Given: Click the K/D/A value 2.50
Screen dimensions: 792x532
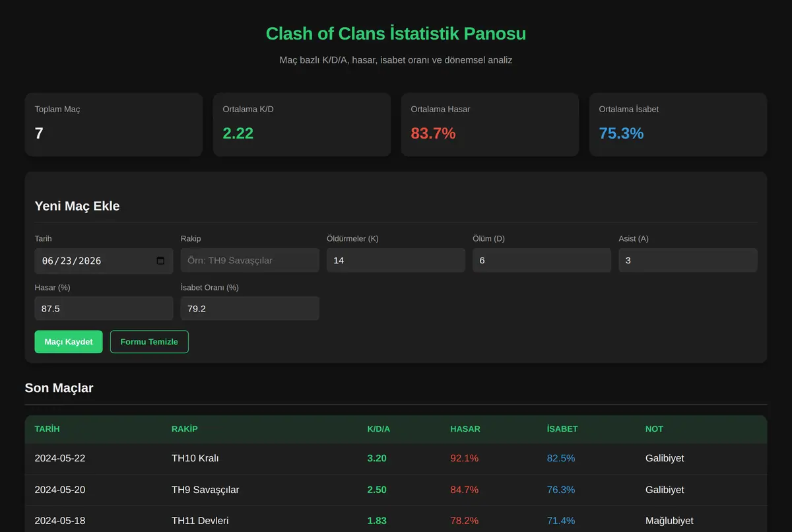Looking at the screenshot, I should (x=377, y=490).
